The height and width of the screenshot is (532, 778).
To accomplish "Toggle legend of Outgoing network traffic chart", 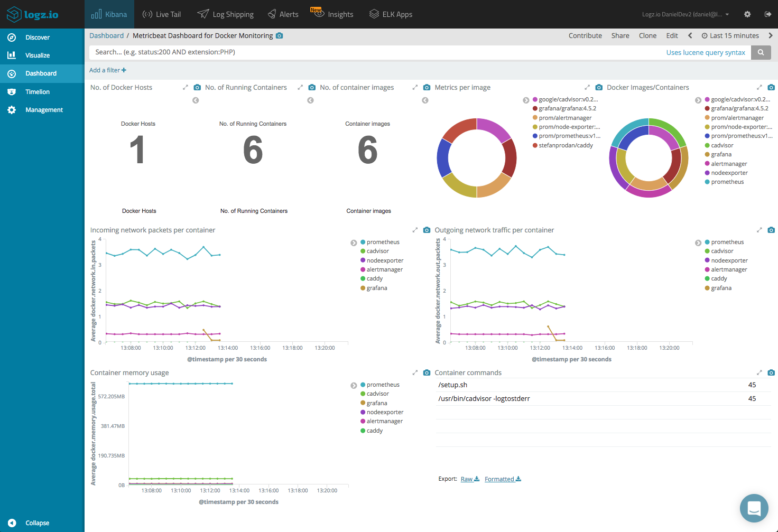I will (x=698, y=243).
